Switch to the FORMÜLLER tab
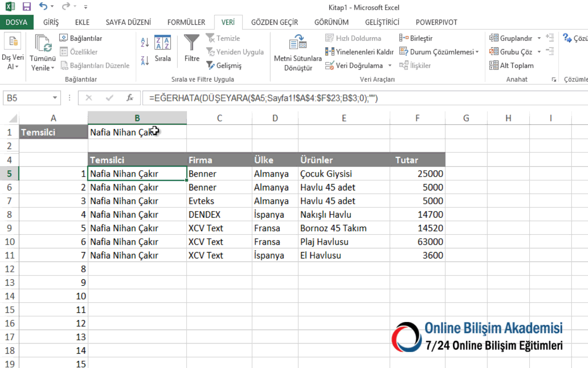 tap(186, 22)
